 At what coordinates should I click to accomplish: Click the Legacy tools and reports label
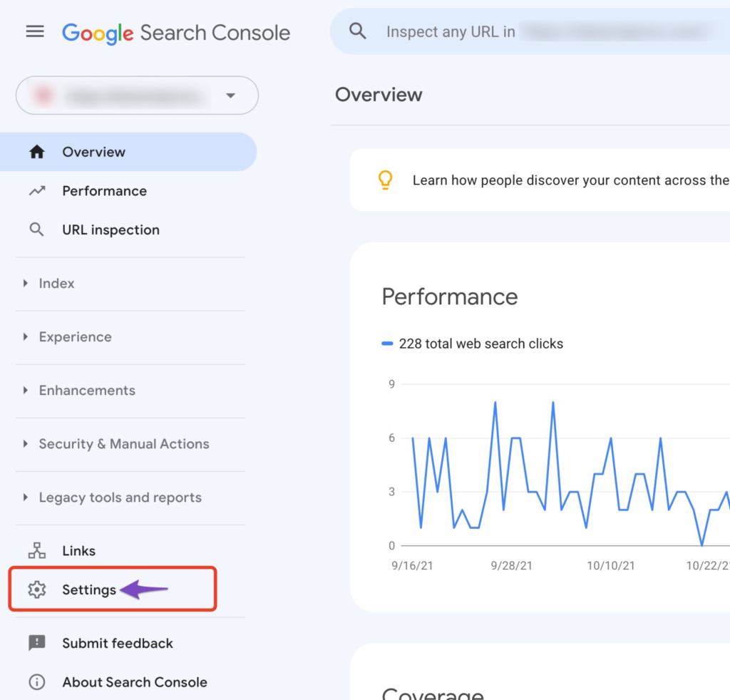[120, 498]
